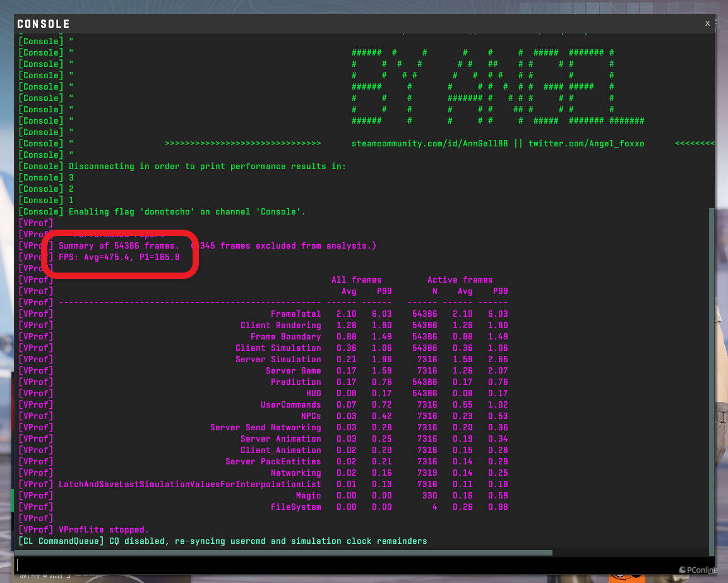Click the 'Client_Animation' row label

pos(280,450)
